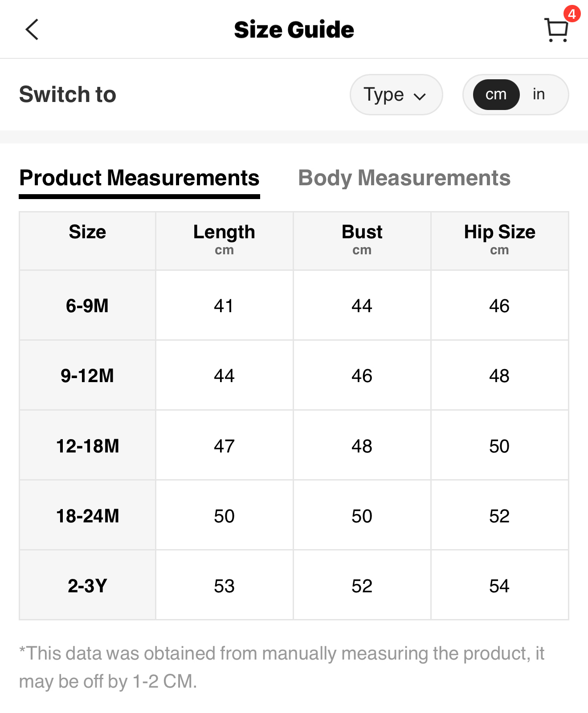Tap the 18-24M size label
Screen dimensions: 588x713
click(87, 516)
